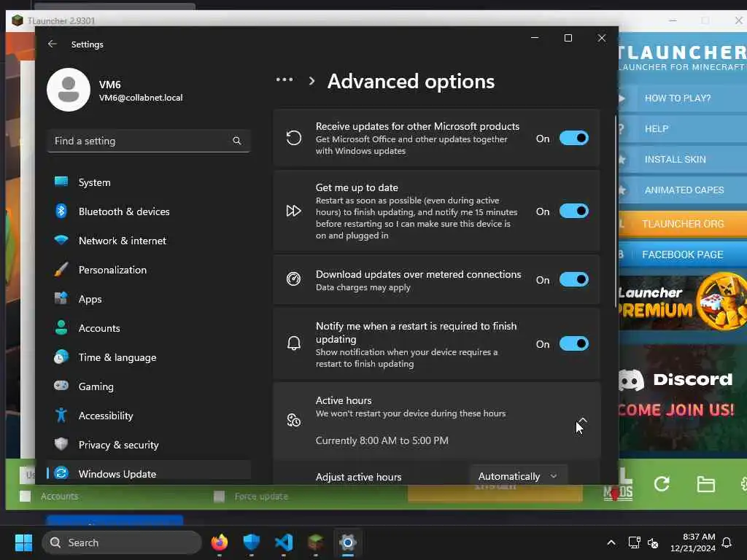Click the network display tray icon
747x560 pixels.
[x=634, y=542]
